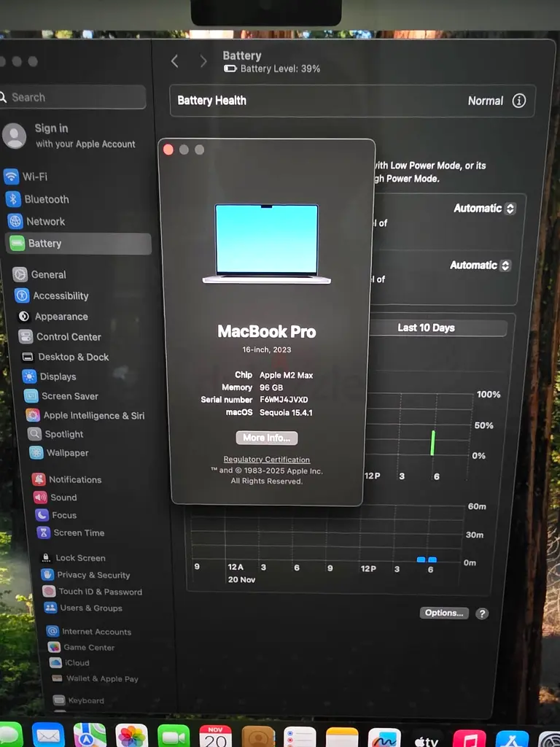Click the Battery Health info icon
Screen dimensions: 560x747
pos(518,101)
